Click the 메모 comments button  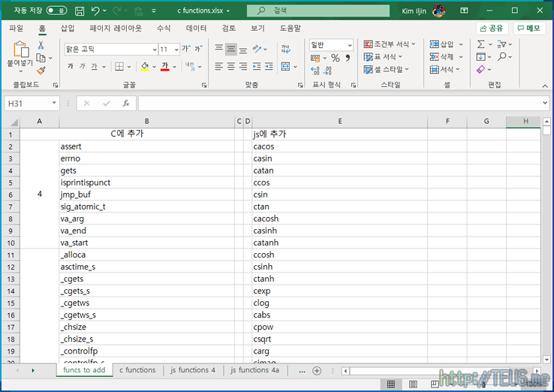pos(529,29)
